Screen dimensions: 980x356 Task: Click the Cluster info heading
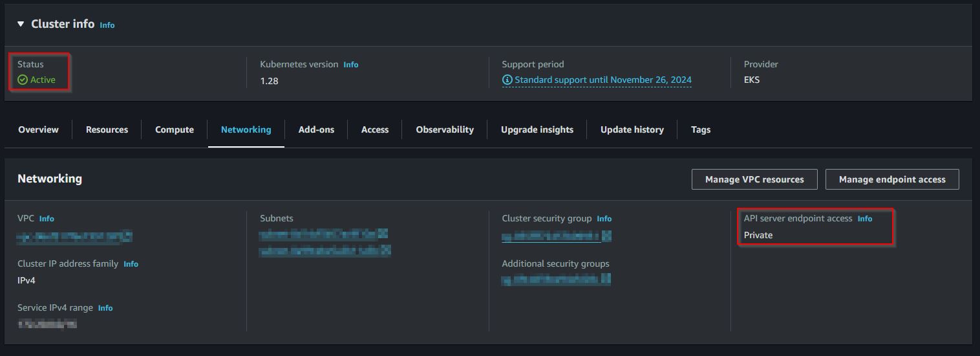[63, 24]
